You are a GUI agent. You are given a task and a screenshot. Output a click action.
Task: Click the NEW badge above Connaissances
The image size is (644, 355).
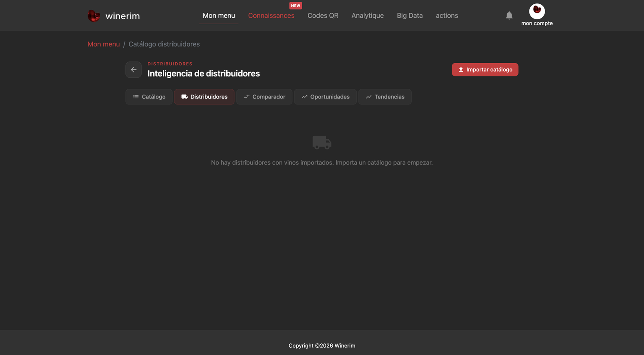[x=295, y=6]
